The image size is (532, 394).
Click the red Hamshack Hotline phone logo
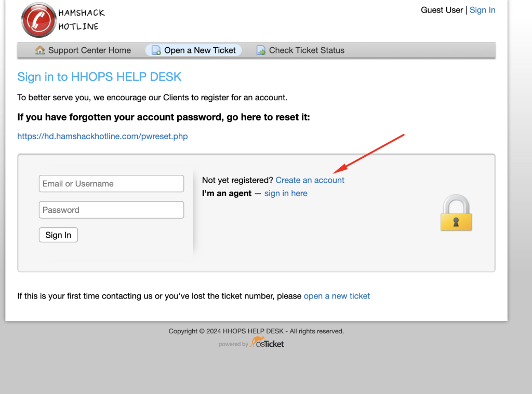click(38, 20)
